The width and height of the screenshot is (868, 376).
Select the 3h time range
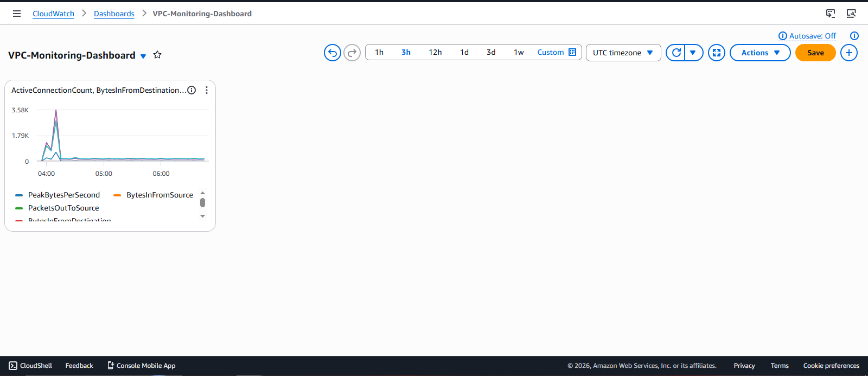pos(406,52)
